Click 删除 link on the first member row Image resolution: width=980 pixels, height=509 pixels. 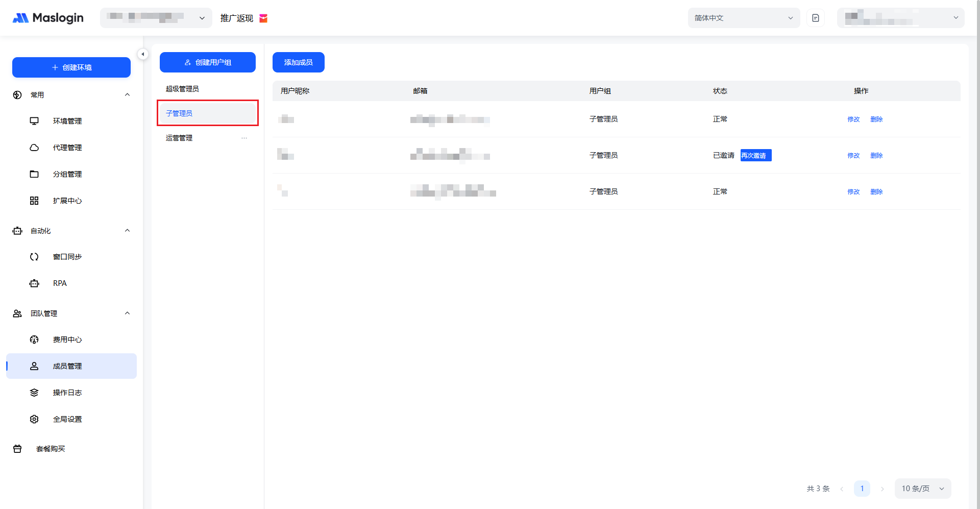click(876, 119)
